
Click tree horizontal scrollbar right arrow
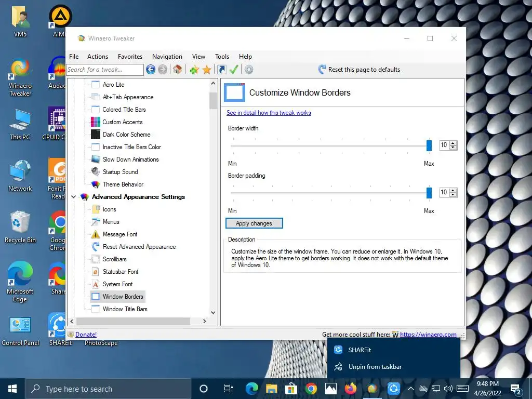[204, 321]
